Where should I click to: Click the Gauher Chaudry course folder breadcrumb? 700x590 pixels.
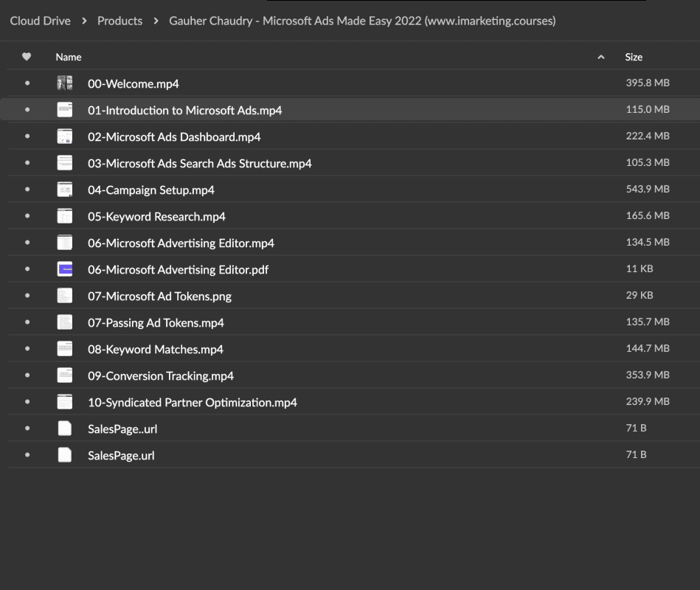click(362, 21)
